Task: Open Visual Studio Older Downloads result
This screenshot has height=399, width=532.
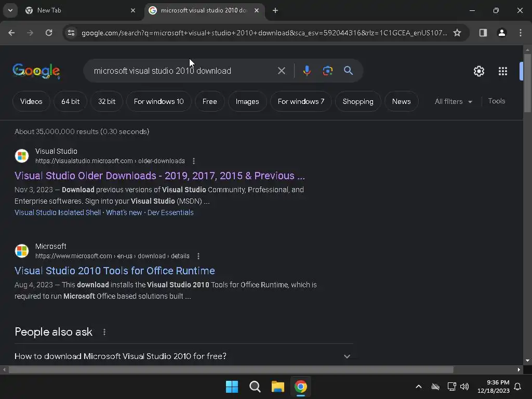Action: pyautogui.click(x=159, y=176)
